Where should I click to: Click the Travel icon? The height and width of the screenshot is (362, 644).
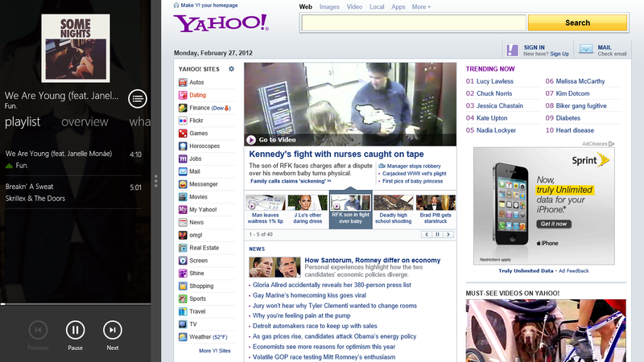tap(183, 311)
